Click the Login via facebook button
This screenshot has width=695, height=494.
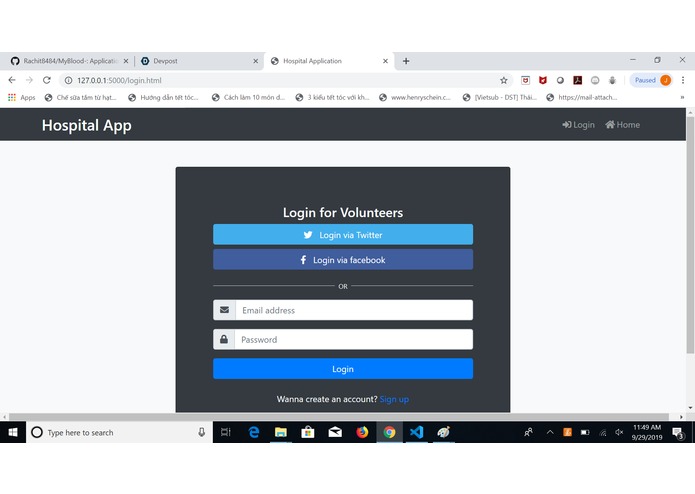343,260
